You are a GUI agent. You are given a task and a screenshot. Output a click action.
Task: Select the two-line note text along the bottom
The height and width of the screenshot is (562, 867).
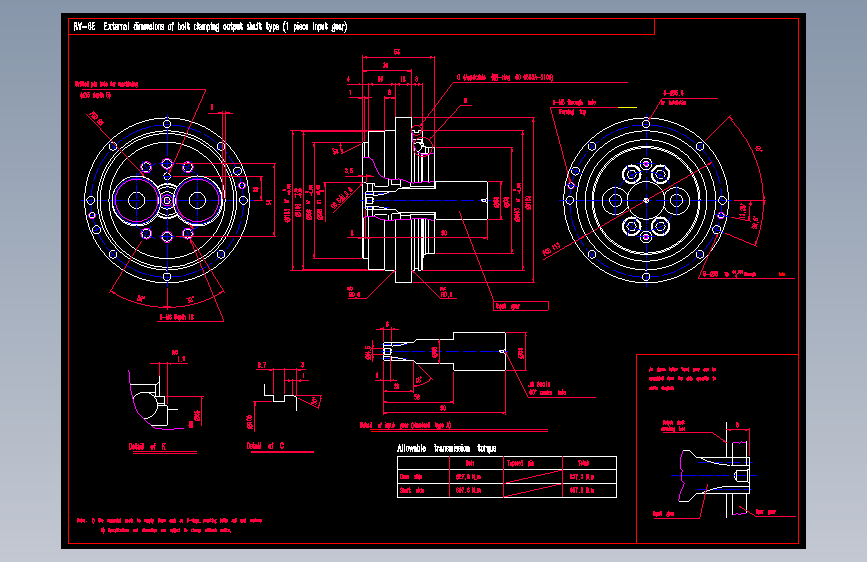pos(169,525)
